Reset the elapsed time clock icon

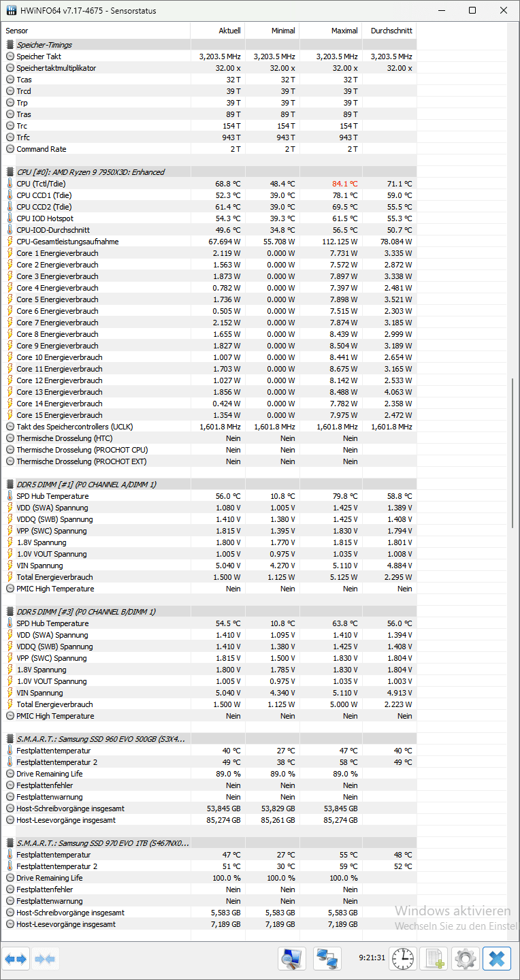coord(403,959)
